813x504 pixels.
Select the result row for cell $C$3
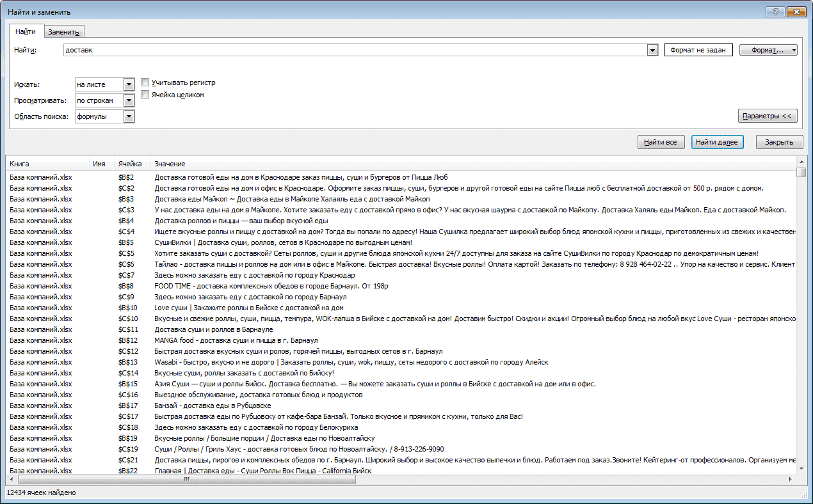tap(401, 210)
